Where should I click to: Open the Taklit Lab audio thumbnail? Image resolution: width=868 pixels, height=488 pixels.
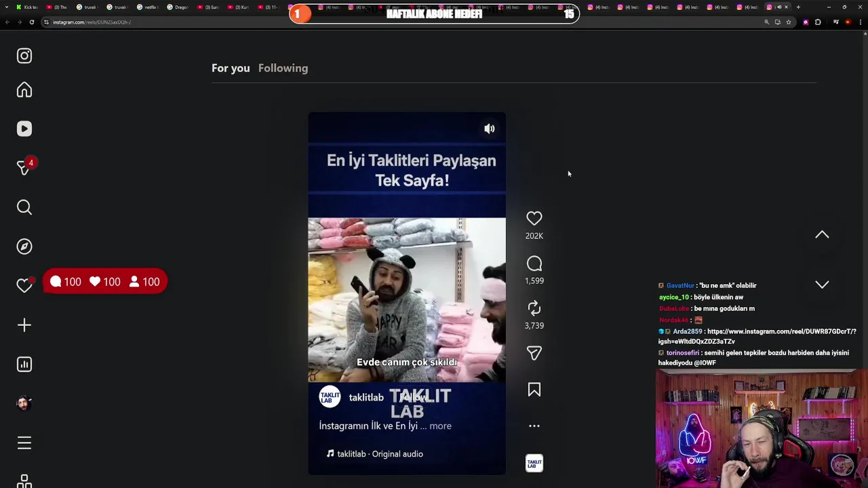534,463
